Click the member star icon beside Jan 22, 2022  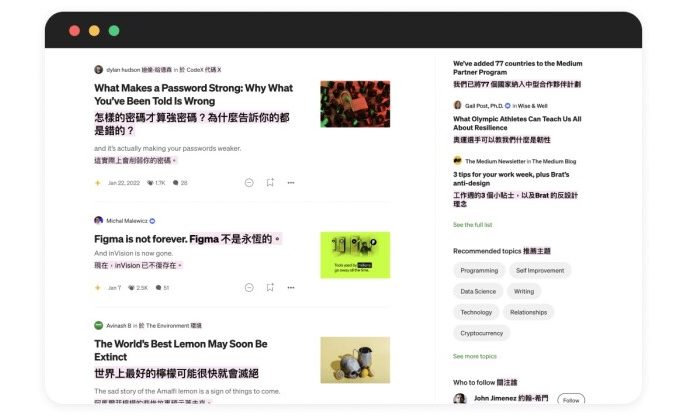click(98, 183)
